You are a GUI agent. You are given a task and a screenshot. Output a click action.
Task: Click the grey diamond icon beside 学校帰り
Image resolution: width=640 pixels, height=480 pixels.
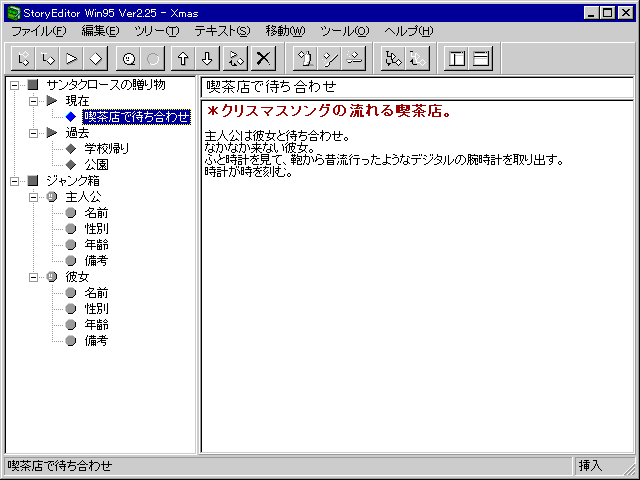point(71,149)
